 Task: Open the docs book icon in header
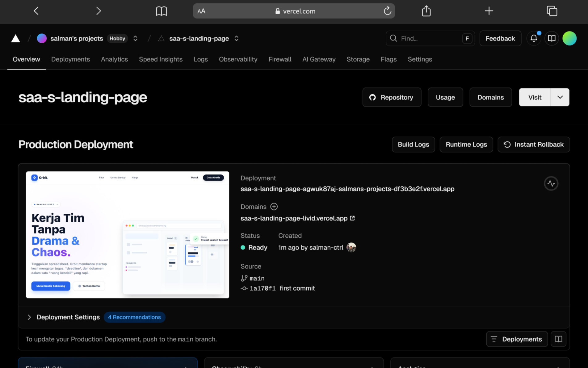tap(552, 38)
